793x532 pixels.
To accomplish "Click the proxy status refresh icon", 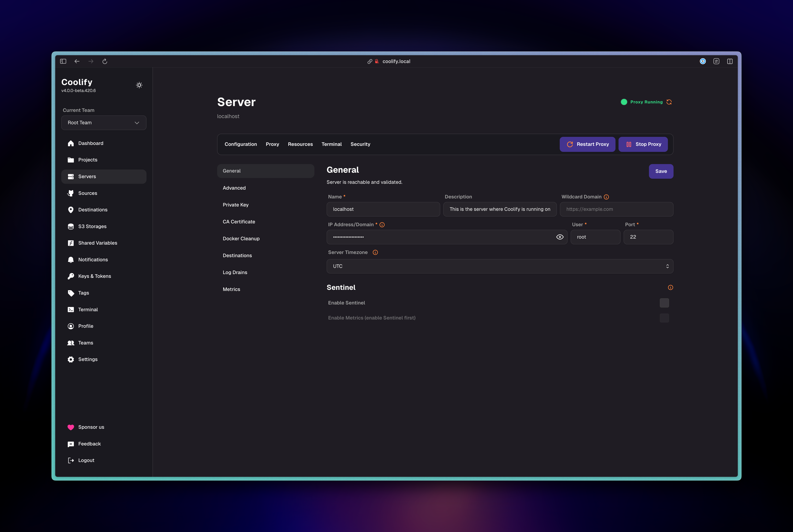I will tap(669, 102).
